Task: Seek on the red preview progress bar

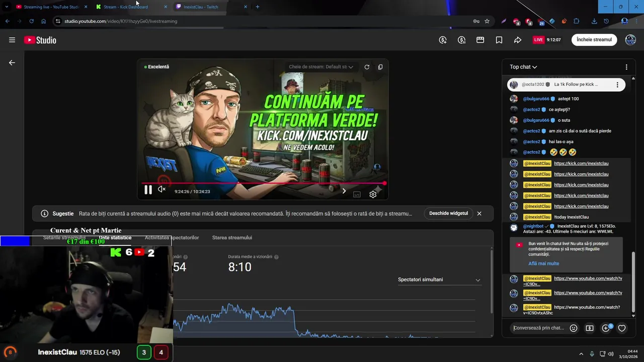Action: point(263,184)
